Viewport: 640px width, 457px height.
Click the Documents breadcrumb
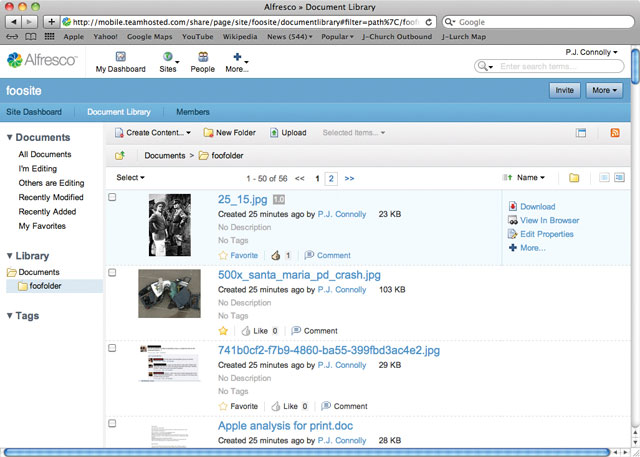164,155
